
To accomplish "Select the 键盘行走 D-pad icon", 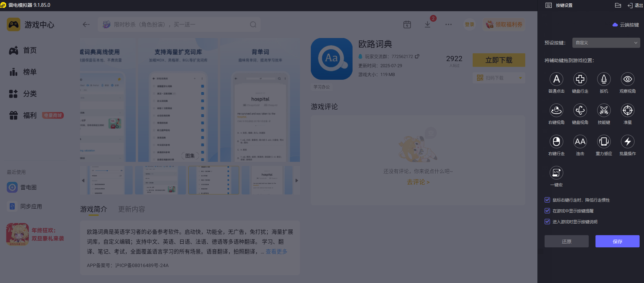I will point(580,79).
